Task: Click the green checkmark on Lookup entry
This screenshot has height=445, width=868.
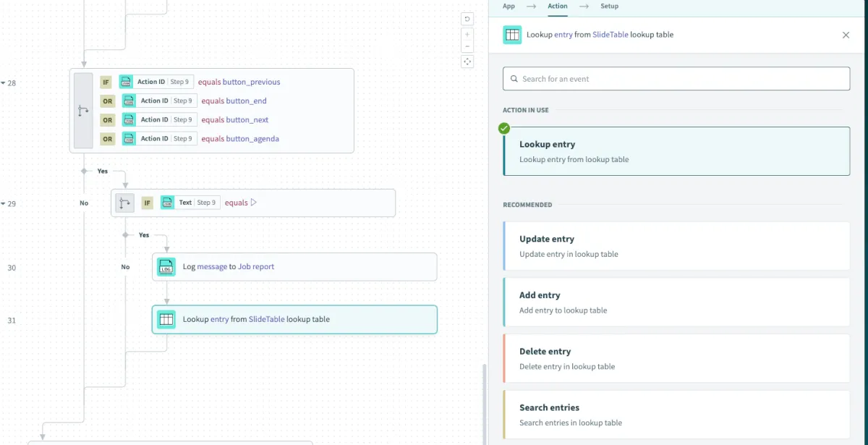Action: [504, 128]
